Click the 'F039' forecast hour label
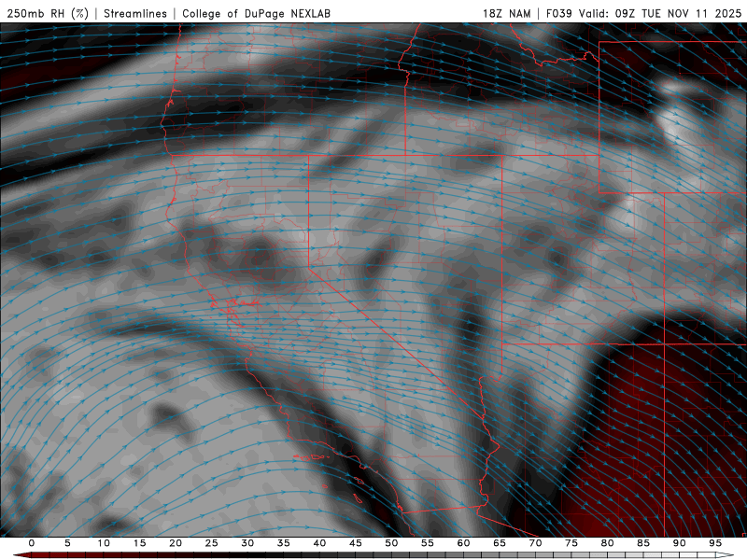Screen dimensions: 747x560 point(558,13)
